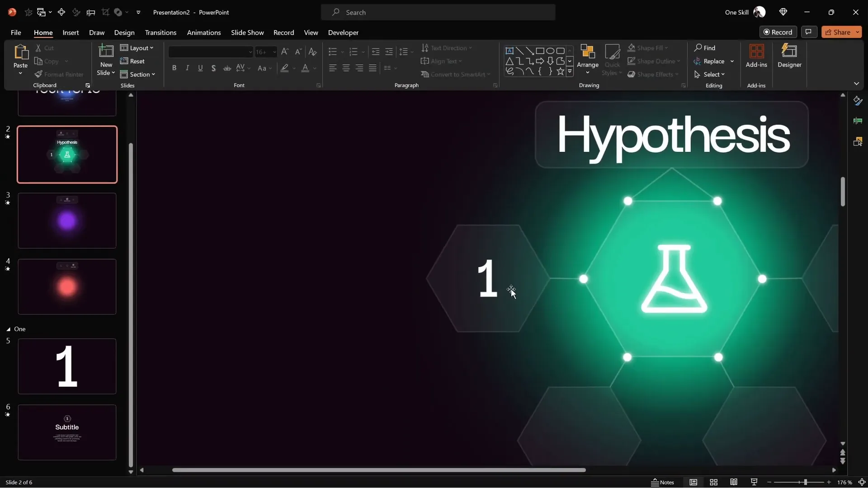
Task: Switch to the Design tab
Action: click(x=124, y=33)
